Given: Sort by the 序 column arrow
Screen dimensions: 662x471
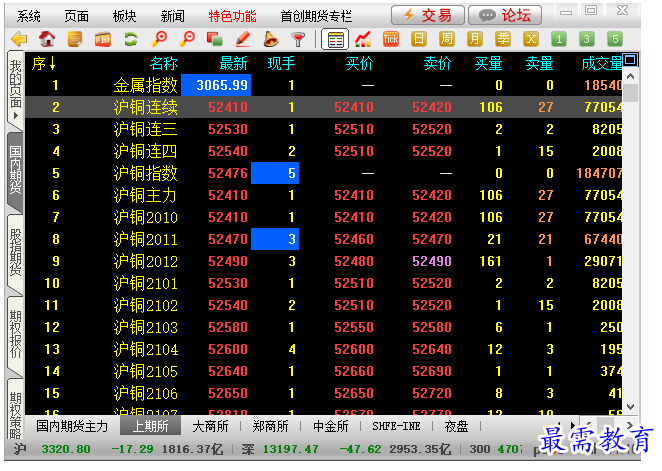Looking at the screenshot, I should [52, 64].
